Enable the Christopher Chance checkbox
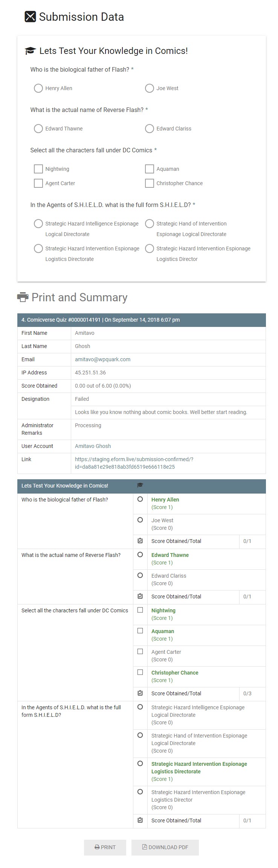Image resolution: width=278 pixels, height=868 pixels. tap(150, 183)
